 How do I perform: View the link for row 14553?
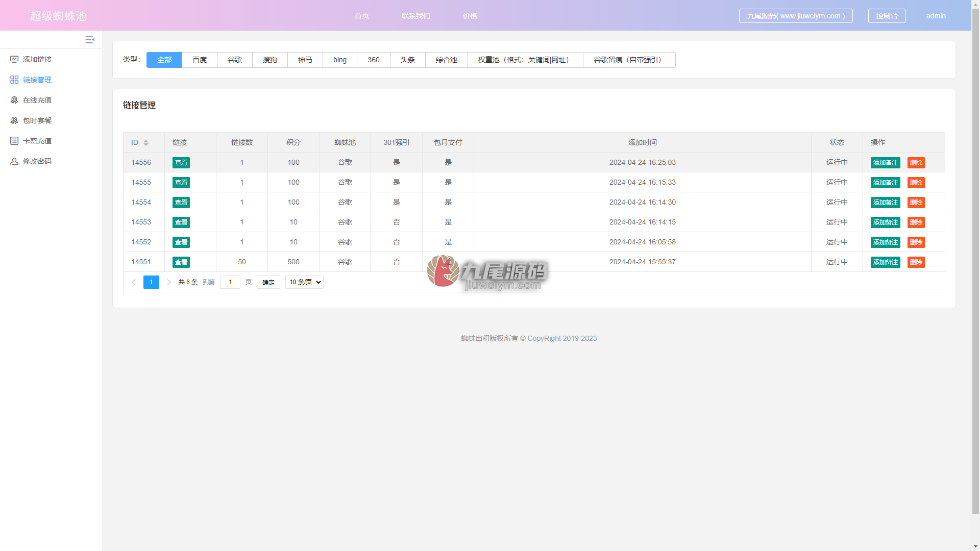181,222
